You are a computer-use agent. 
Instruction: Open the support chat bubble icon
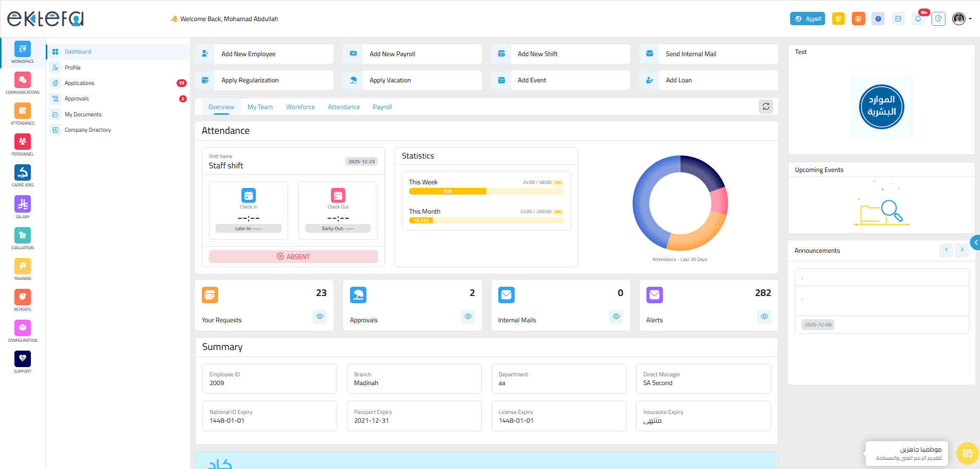click(967, 454)
